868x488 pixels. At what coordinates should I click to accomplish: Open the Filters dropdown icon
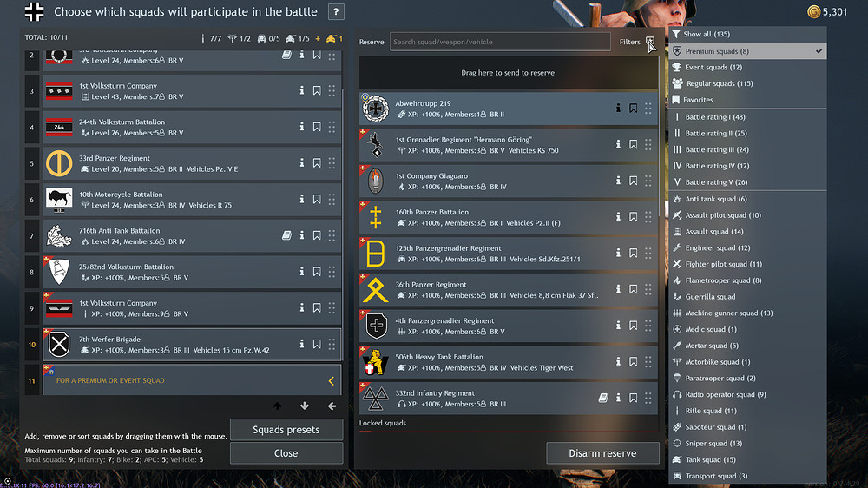tap(650, 42)
